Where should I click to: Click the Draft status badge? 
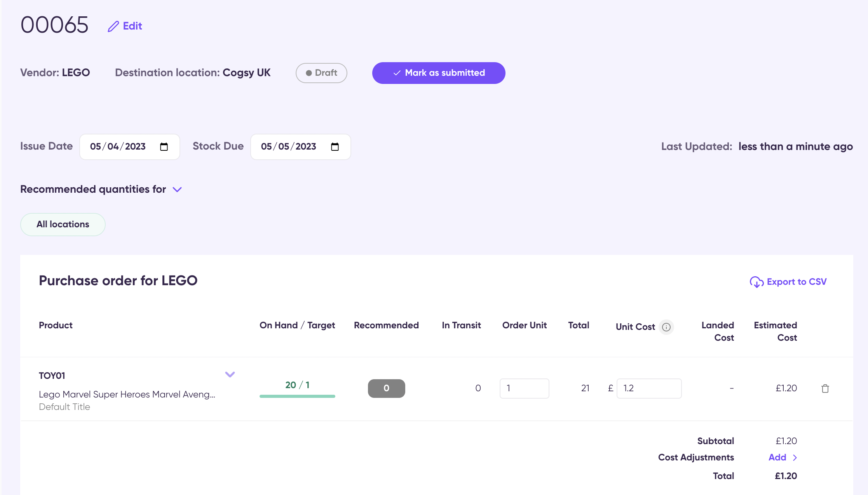321,73
